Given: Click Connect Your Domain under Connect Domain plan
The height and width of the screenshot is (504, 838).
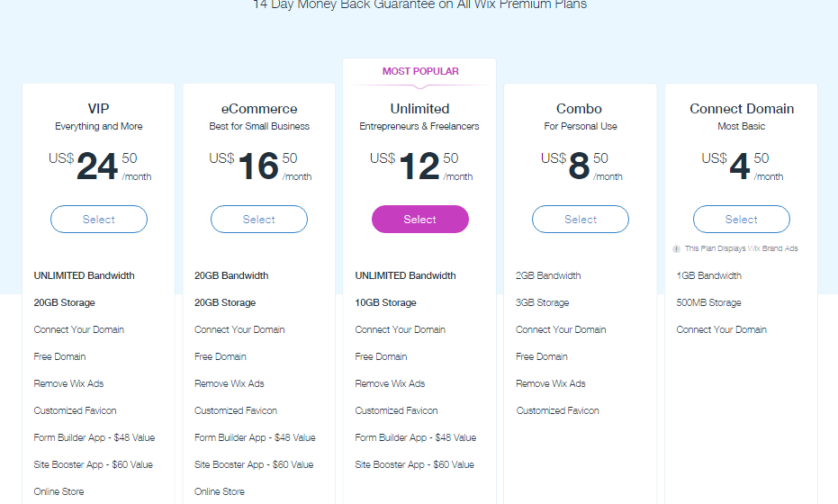Looking at the screenshot, I should pyautogui.click(x=722, y=329).
